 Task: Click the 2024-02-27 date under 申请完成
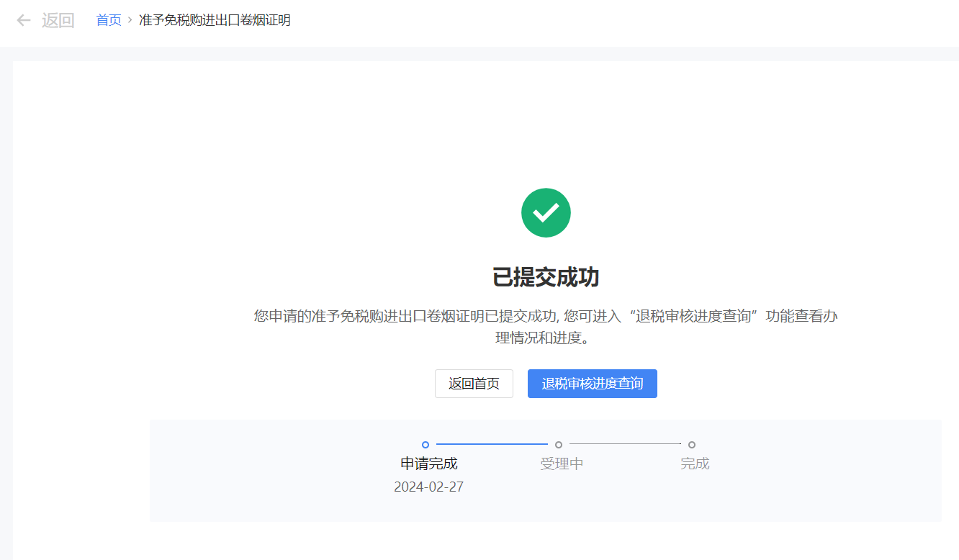click(x=429, y=487)
